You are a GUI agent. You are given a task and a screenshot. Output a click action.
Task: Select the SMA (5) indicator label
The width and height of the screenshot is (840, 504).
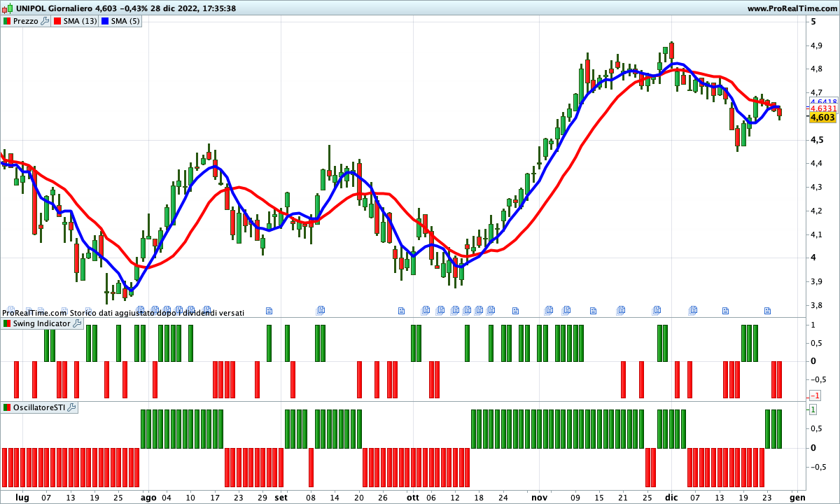[x=126, y=21]
